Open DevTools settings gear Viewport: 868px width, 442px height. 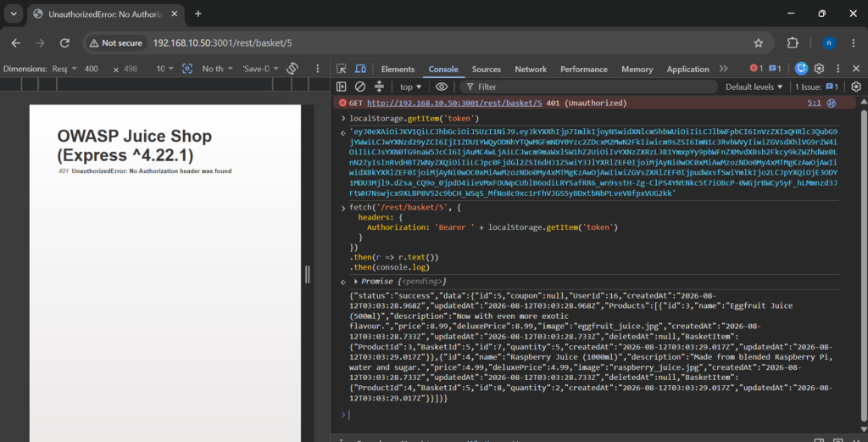[x=820, y=68]
